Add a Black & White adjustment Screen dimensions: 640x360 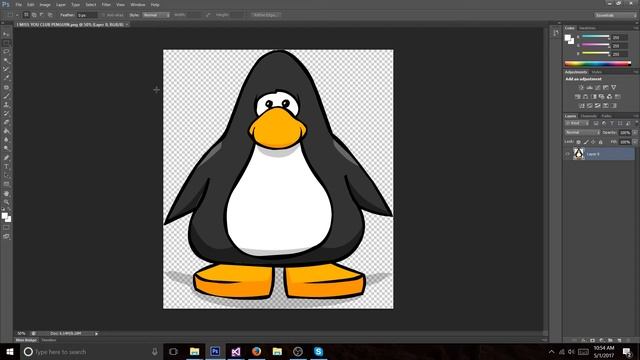tap(593, 97)
